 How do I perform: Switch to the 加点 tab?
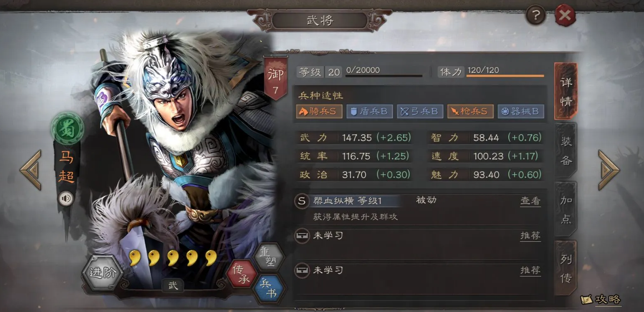click(566, 210)
